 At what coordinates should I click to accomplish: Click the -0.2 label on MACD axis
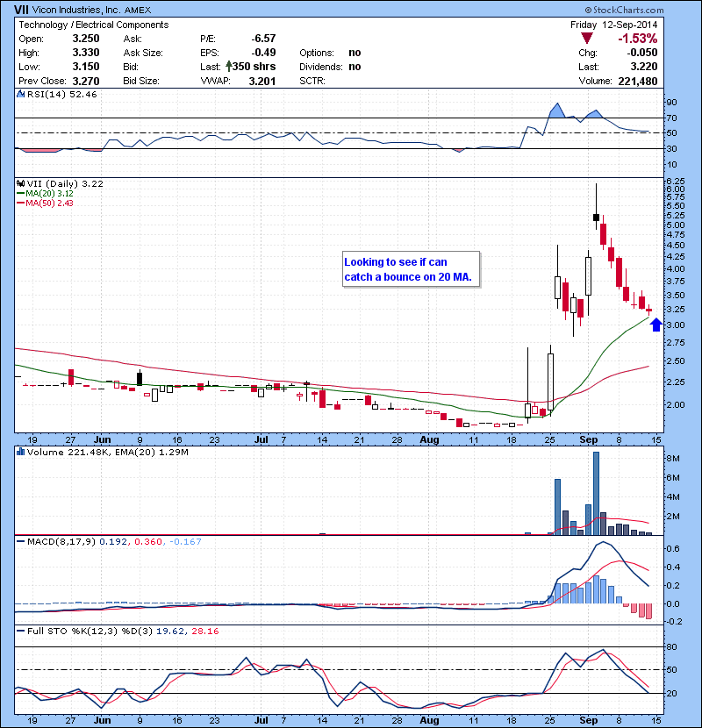pos(675,621)
